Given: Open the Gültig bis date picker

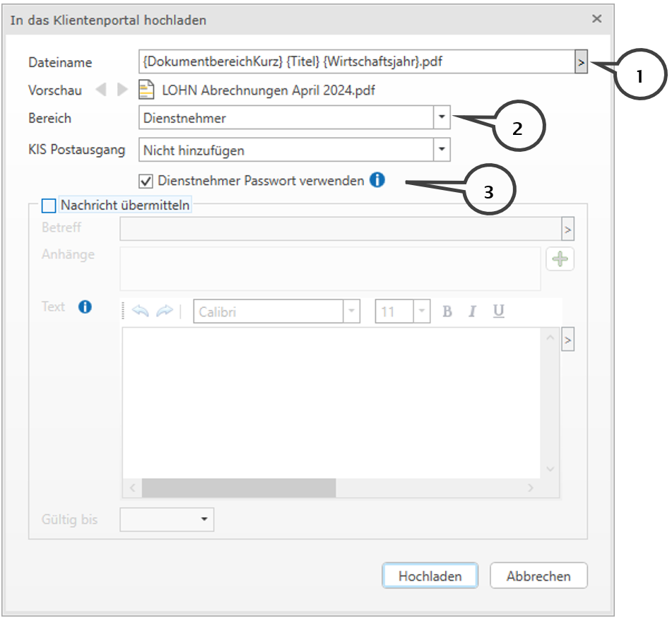Looking at the screenshot, I should [204, 520].
